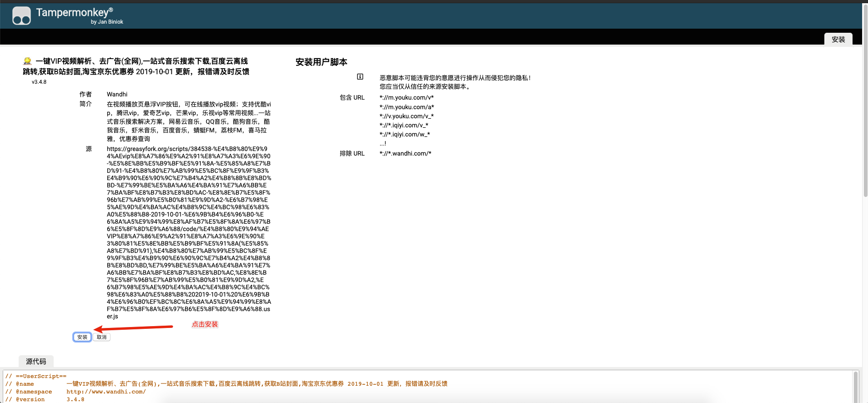
Task: Click the 包含 URL label
Action: 352,97
